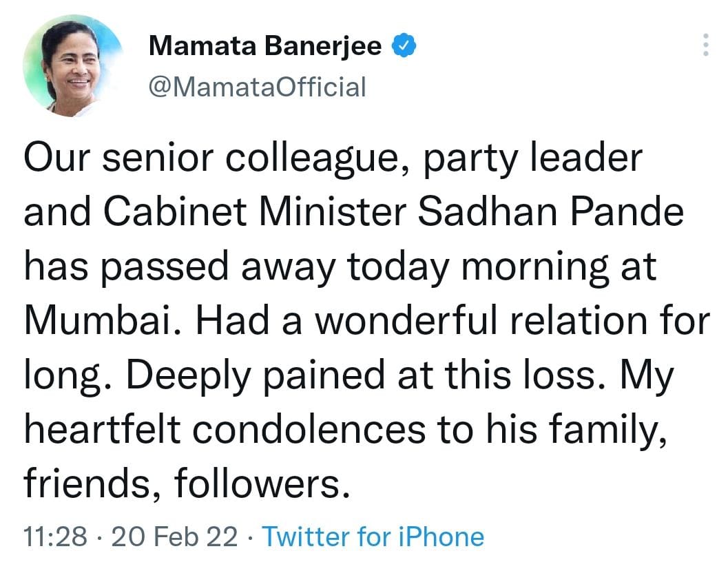The image size is (728, 562).
Task: Open the @MamataOfficial handle
Action: (x=258, y=87)
